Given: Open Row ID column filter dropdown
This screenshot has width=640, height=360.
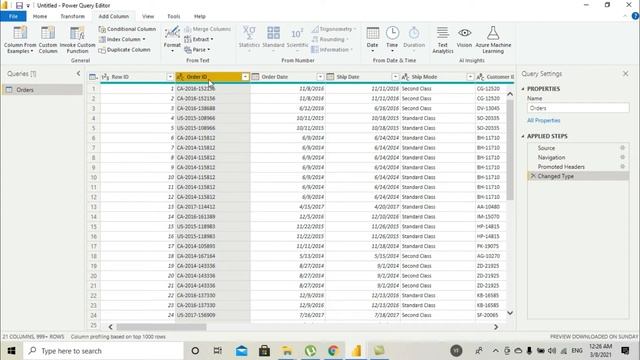Looking at the screenshot, I should tap(170, 77).
